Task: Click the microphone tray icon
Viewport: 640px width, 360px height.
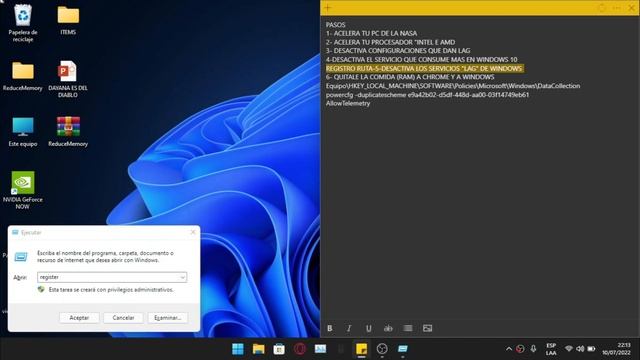Action: coord(533,349)
